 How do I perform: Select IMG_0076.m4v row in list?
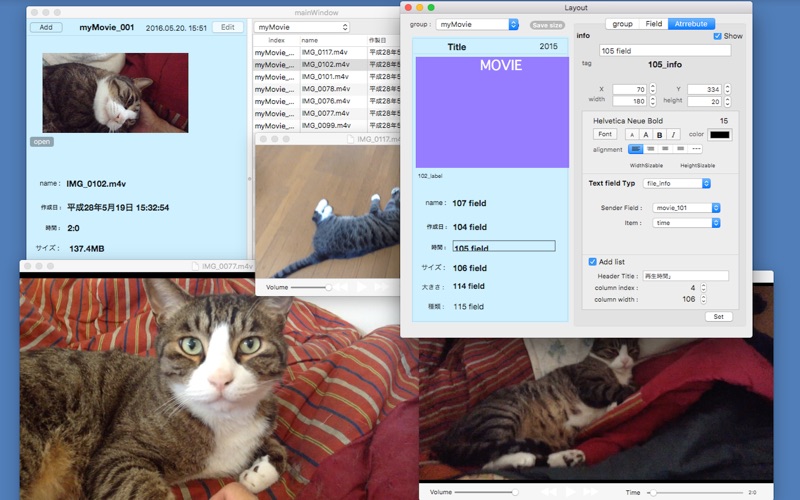pyautogui.click(x=327, y=101)
